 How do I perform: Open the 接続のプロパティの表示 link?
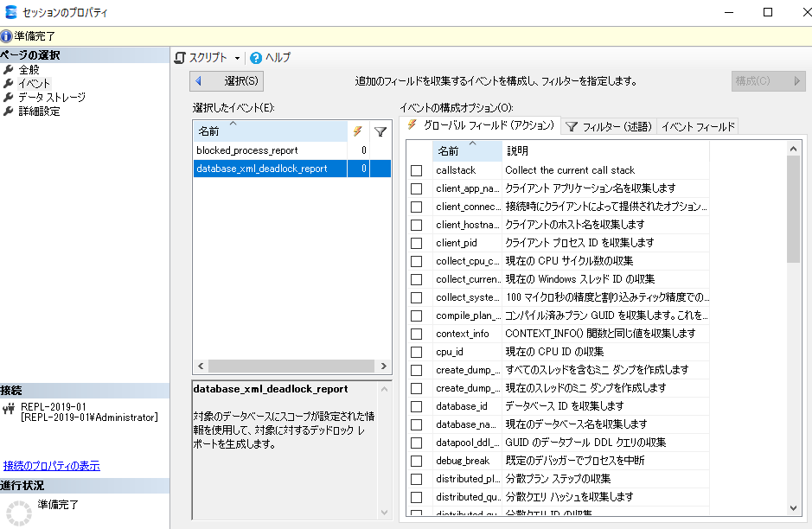52,466
